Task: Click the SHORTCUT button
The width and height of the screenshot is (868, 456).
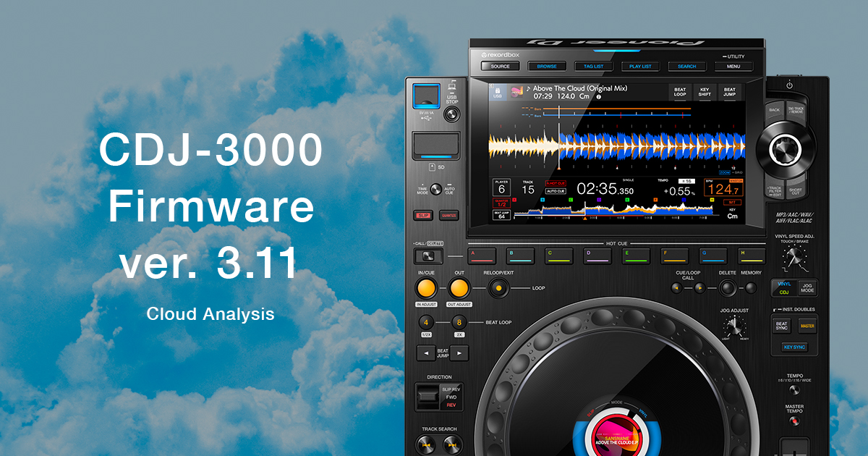Action: [795, 190]
